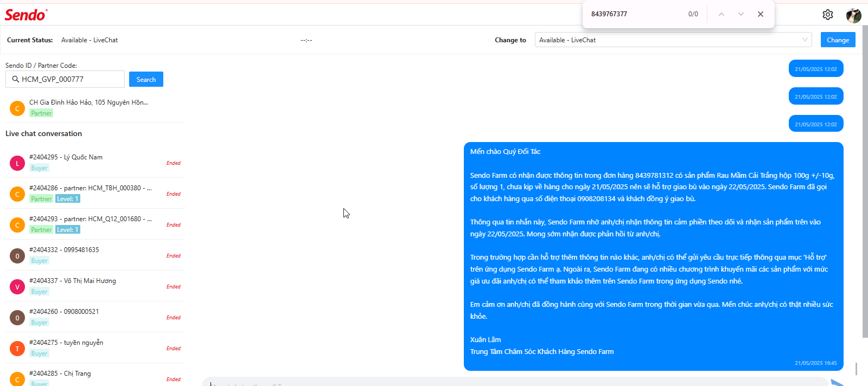The width and height of the screenshot is (868, 386).
Task: Click the avatar of conversation #2404260
Action: 17,317
